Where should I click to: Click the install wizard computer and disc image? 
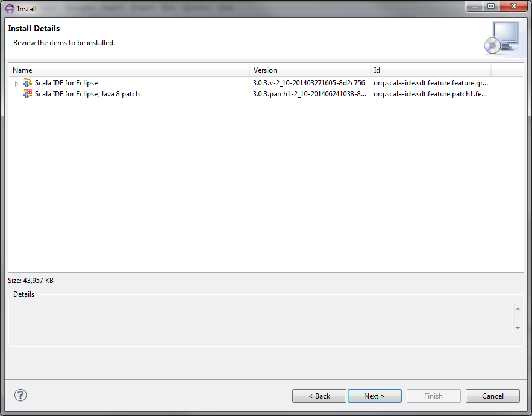(501, 38)
